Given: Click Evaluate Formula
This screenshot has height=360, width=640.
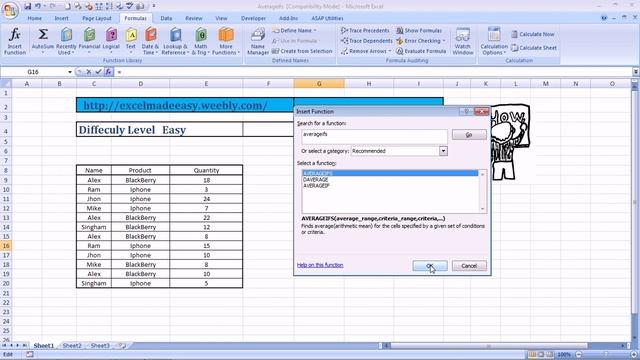Looking at the screenshot, I should pyautogui.click(x=421, y=51).
